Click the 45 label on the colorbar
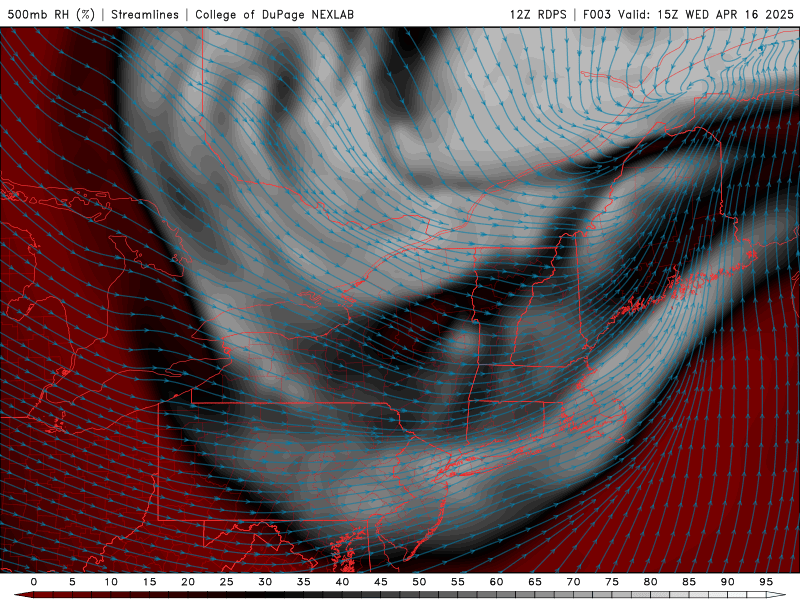Viewport: 800px width, 600px height. [x=381, y=582]
